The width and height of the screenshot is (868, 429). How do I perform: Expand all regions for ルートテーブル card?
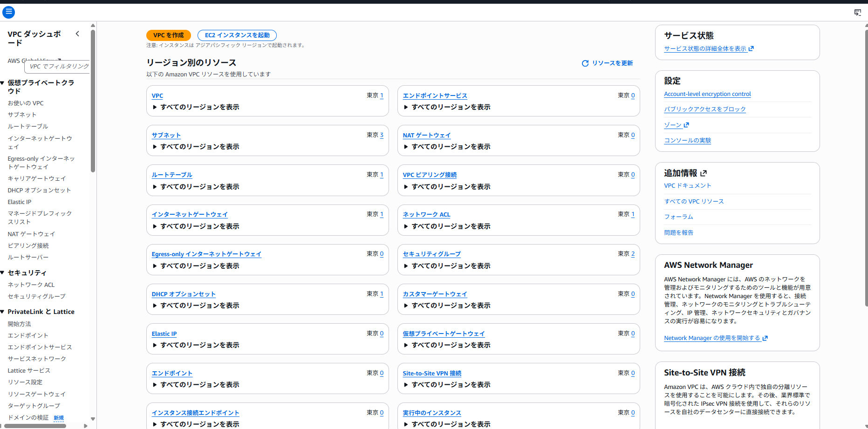point(196,187)
